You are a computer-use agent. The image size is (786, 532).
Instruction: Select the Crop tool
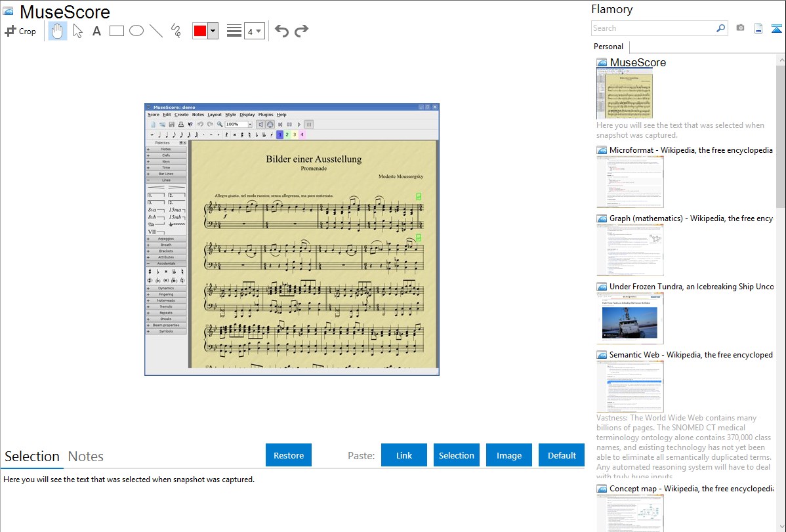click(20, 31)
